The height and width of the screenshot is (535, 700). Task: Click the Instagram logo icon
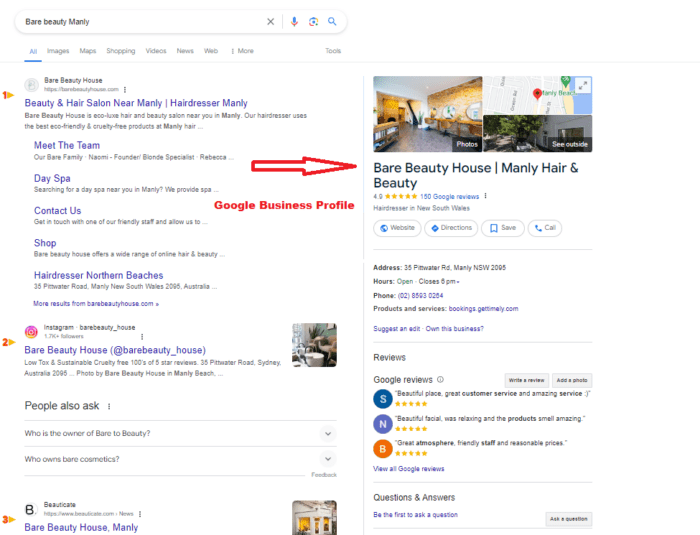pyautogui.click(x=31, y=332)
